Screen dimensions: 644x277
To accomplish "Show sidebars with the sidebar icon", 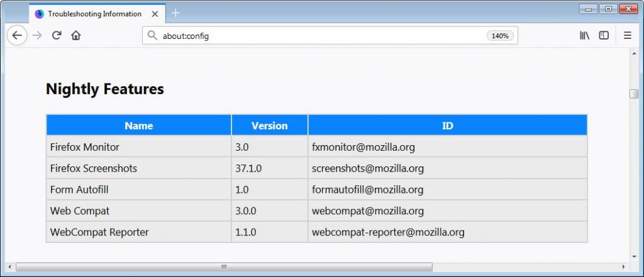I will [x=604, y=35].
